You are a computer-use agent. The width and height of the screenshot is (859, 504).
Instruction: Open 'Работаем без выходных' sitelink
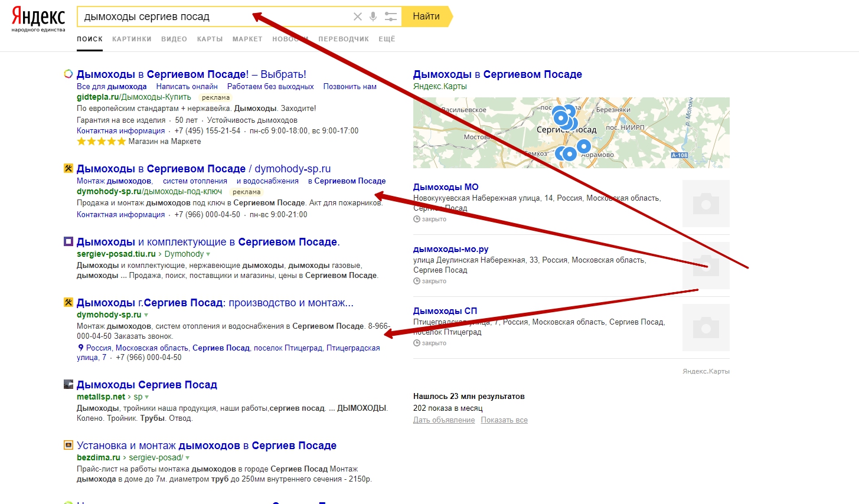[270, 86]
